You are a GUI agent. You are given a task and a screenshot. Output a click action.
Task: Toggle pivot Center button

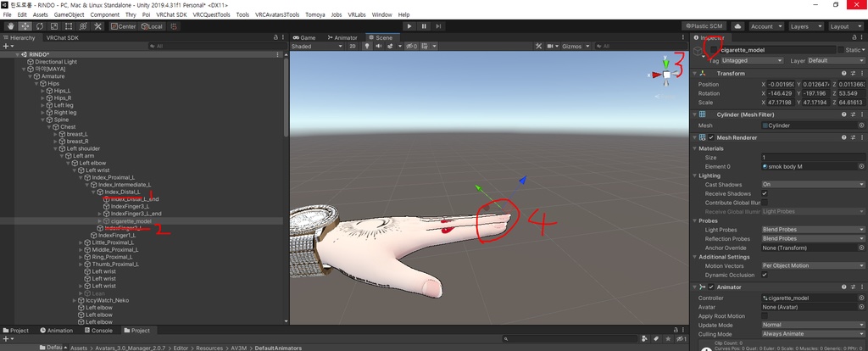[x=122, y=26]
